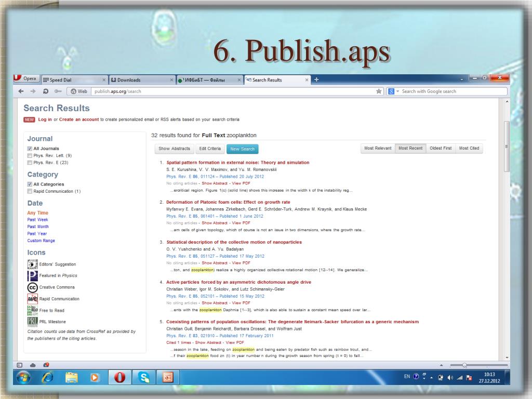
Task: Go back using the browser back arrow
Action: (21, 91)
